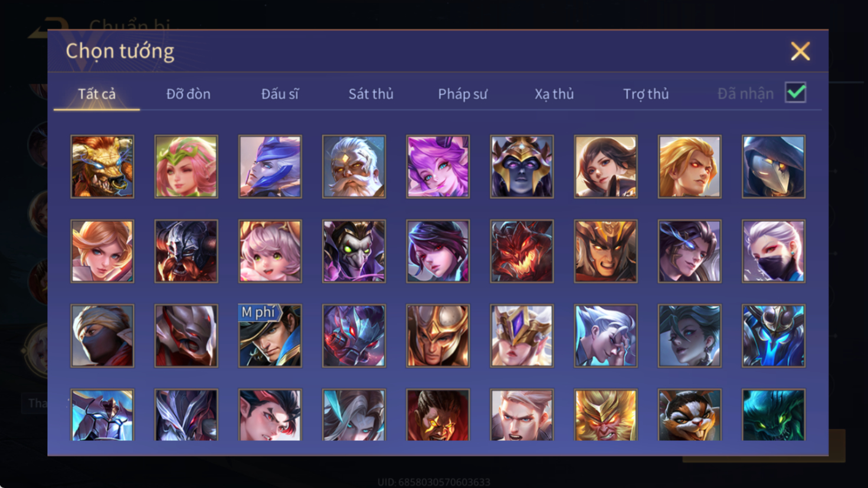Filter heroes by "Xạ thủ"
The height and width of the screenshot is (488, 868).
coord(554,94)
